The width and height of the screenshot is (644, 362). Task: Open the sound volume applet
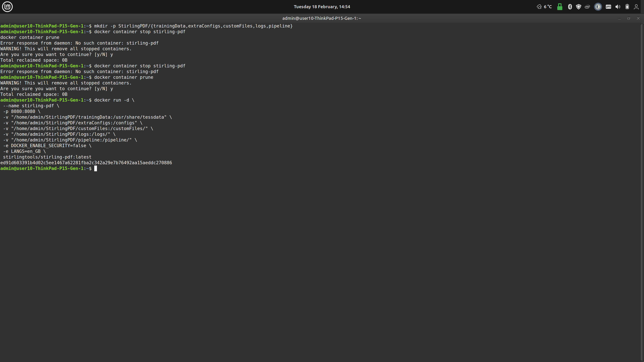[618, 7]
